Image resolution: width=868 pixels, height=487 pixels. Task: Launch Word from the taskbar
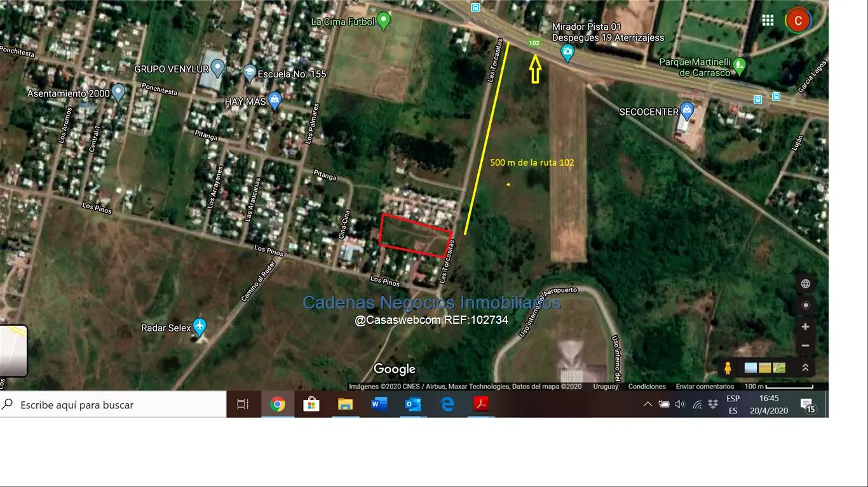[x=379, y=404]
